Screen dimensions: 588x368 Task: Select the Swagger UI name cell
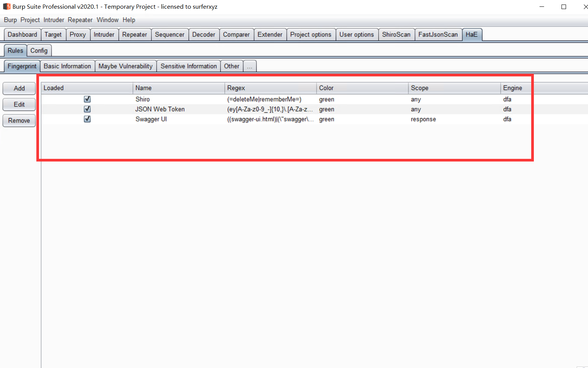coord(179,119)
